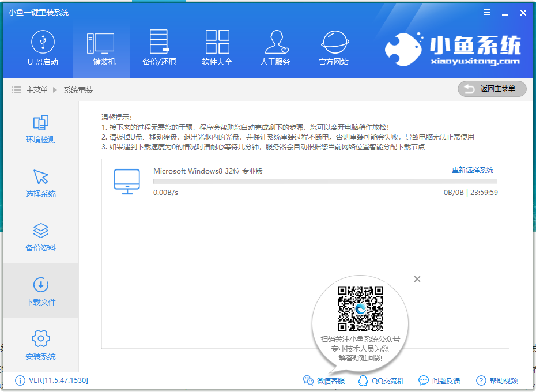The height and width of the screenshot is (392, 536).
Task: Visit the 官方网站 tab
Action: tap(334, 48)
